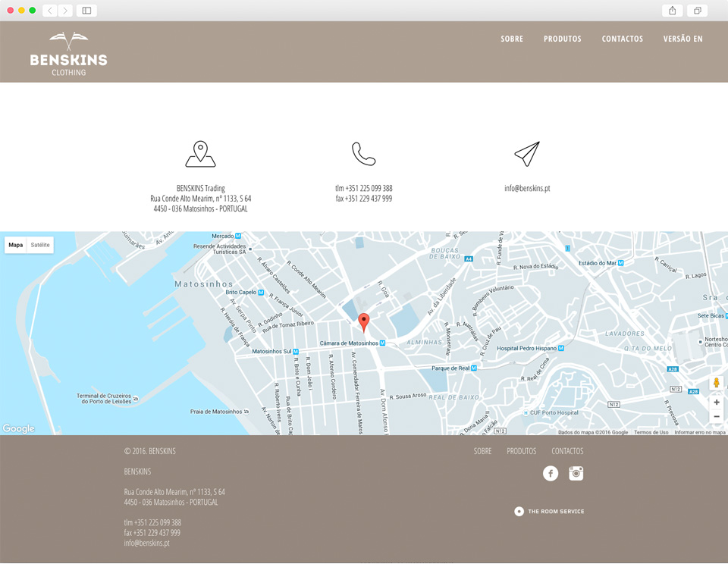Go to CONTACTOS in header navigation
728x564 pixels.
[x=622, y=39]
